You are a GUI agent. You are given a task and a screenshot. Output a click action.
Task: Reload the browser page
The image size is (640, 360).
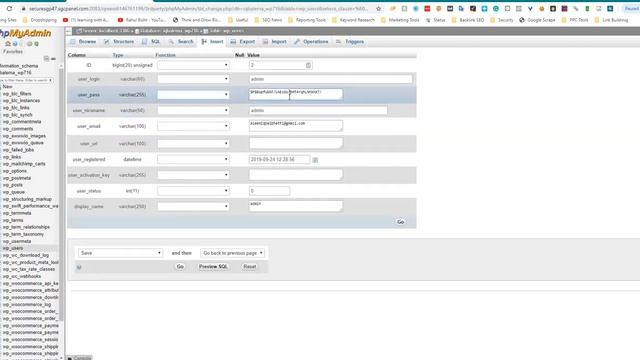9,8
